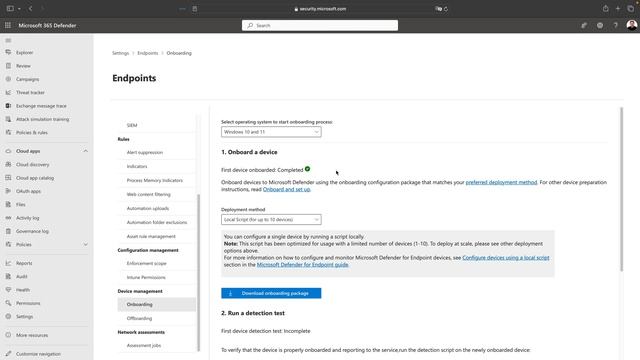The height and width of the screenshot is (360, 640).
Task: Open the Audit icon
Action: coord(8,276)
